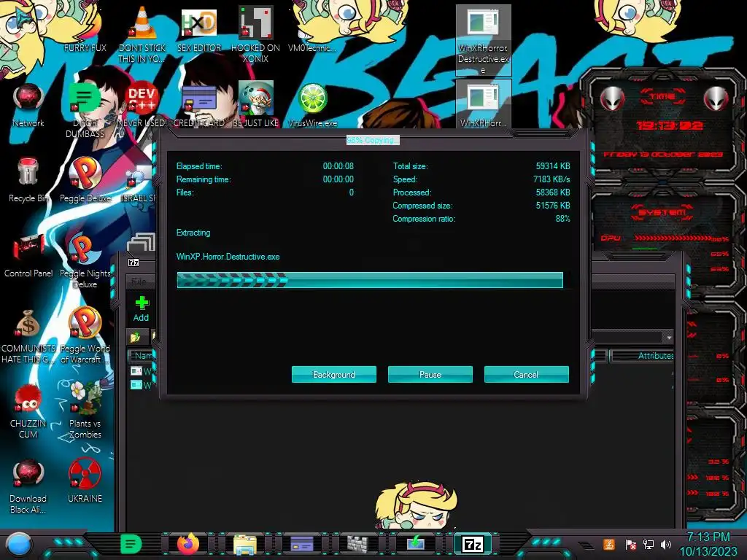Open the download arrow taskbar icon
The width and height of the screenshot is (747, 560).
(x=415, y=544)
